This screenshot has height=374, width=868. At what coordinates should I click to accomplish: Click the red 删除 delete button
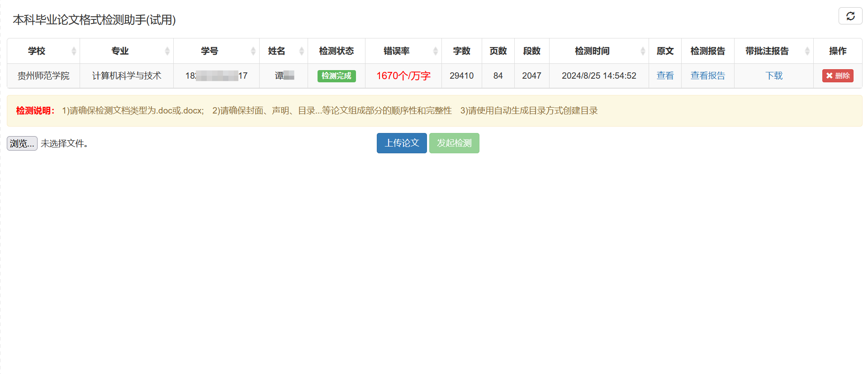click(837, 76)
